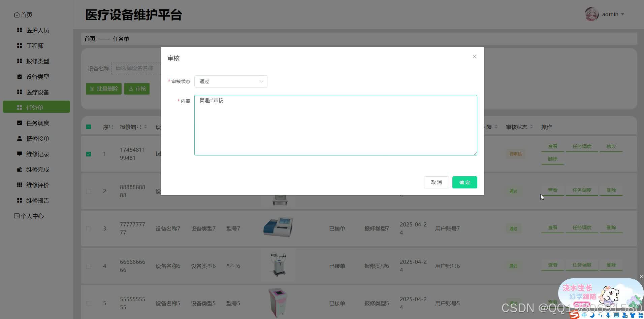Uncheck the select-all checkbox in table header

pos(89,127)
